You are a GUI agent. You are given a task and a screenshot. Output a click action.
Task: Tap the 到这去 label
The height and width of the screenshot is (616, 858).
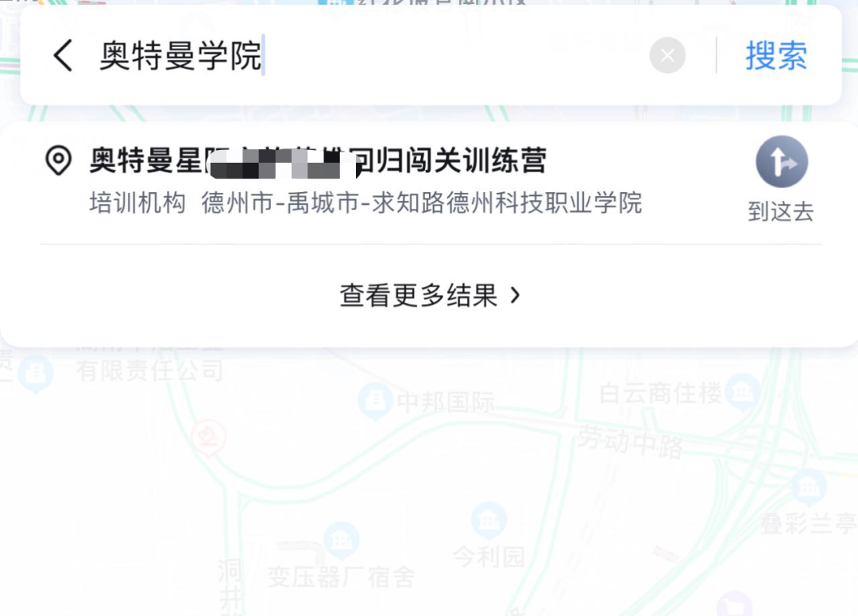tap(781, 211)
